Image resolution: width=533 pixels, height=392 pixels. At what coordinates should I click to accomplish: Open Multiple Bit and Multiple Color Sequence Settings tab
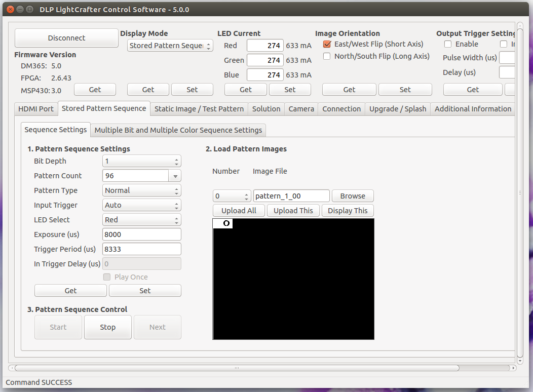[x=178, y=130]
